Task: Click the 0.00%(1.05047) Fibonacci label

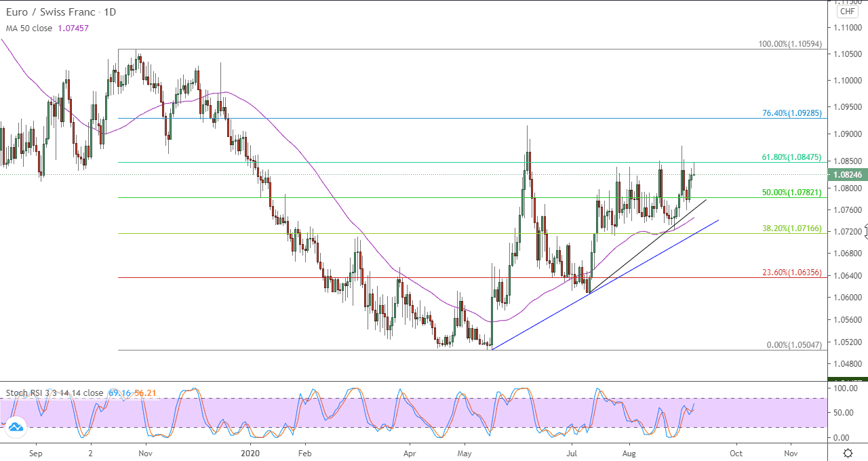Action: tap(794, 345)
